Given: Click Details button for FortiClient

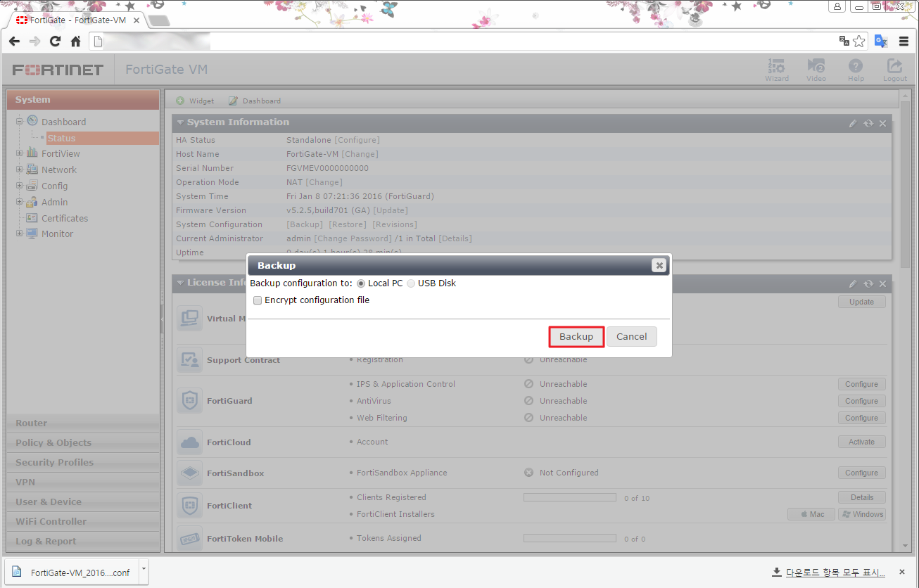Looking at the screenshot, I should [x=861, y=497].
